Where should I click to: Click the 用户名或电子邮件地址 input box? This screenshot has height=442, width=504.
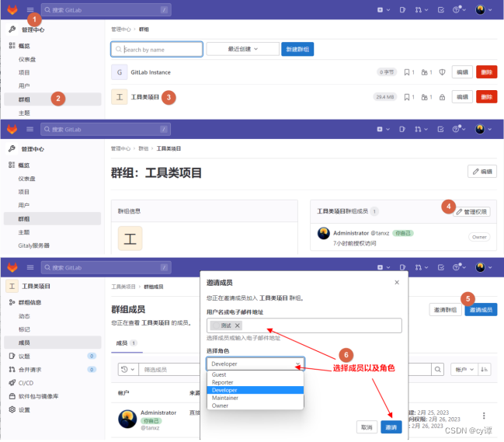[x=304, y=325]
